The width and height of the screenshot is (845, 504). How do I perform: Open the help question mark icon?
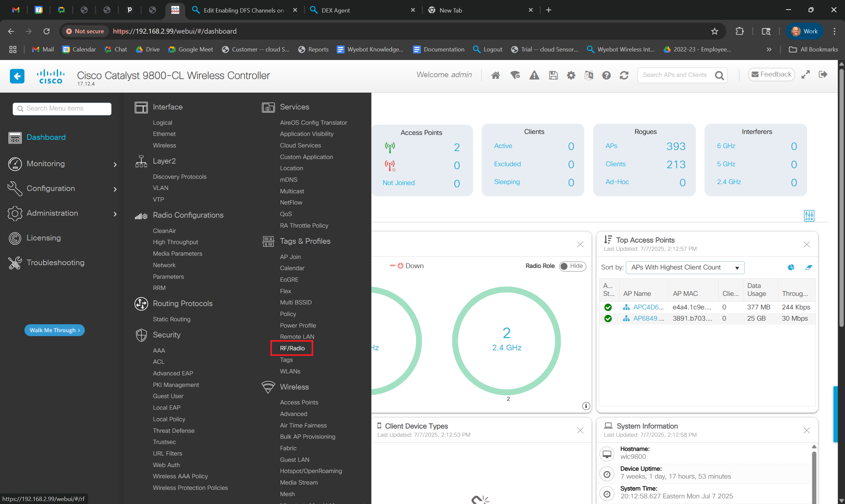[x=606, y=75]
